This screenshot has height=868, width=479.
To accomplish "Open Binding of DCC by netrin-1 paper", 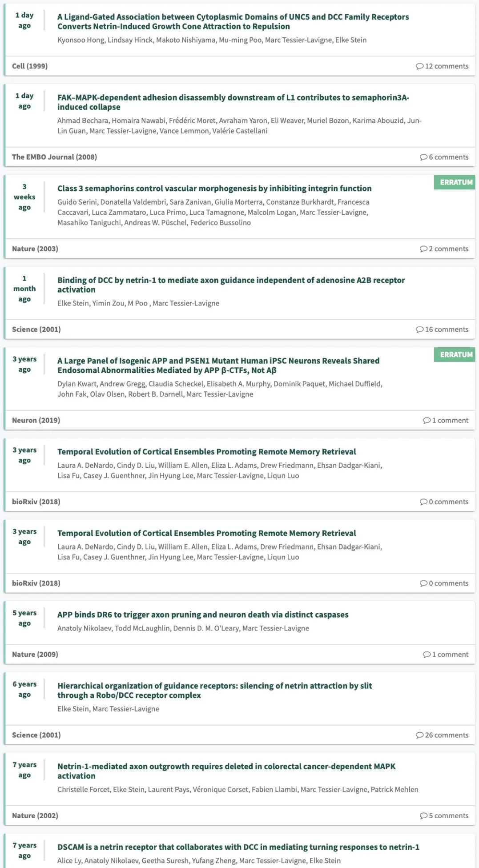I will click(x=231, y=285).
